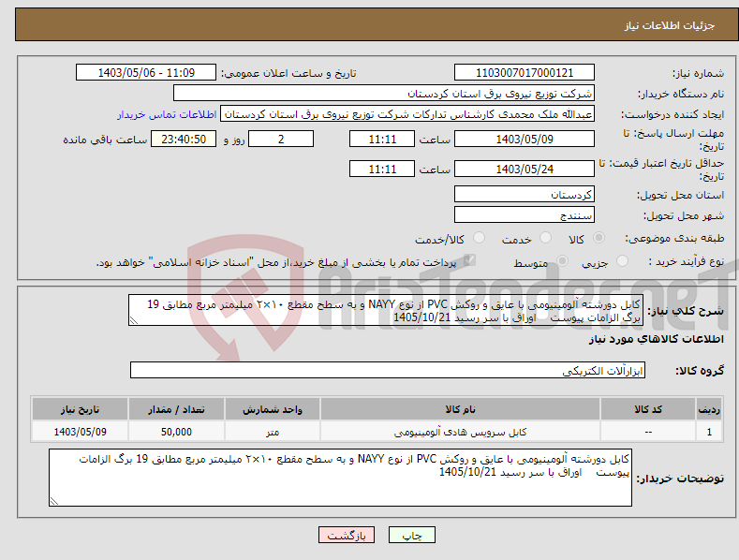Viewport: 739px width, 560px height.
Task: Click the product name cell کابل سرویس هادی آلومینیومی
Action: click(460, 432)
